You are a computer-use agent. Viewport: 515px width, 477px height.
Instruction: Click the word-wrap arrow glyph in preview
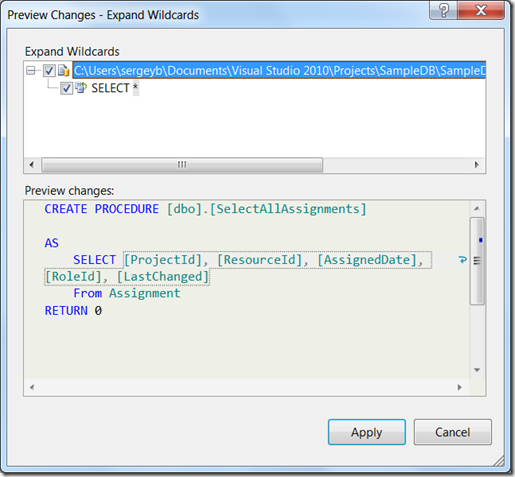point(462,260)
